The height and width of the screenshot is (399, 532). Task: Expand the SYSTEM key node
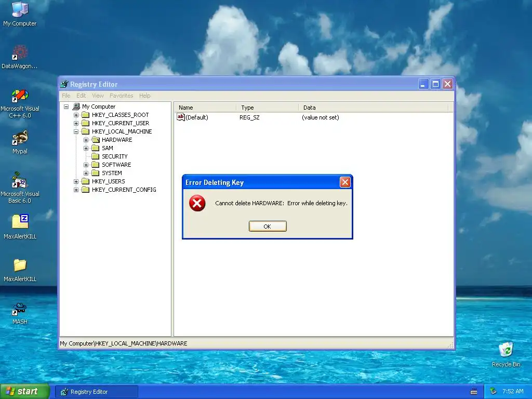(86, 173)
